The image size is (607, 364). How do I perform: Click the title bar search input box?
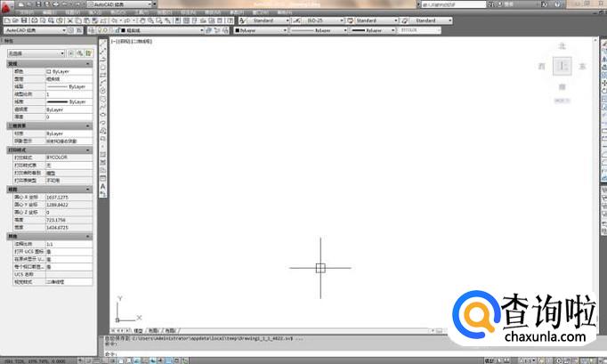click(x=453, y=4)
